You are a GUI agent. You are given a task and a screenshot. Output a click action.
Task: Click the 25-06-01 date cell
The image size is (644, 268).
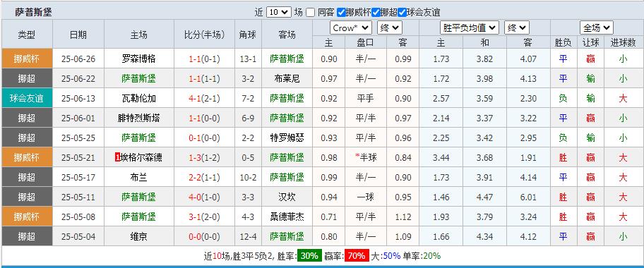78,118
